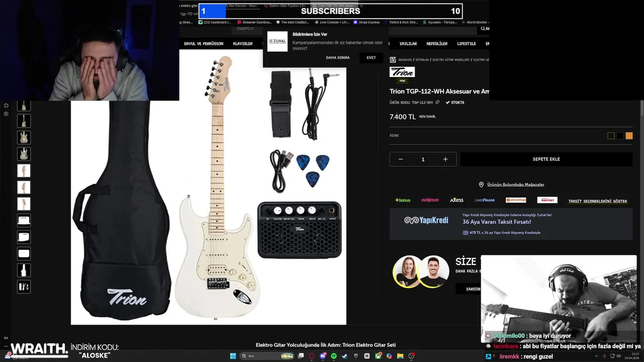Viewport: 644px width, 362px height.
Task: Select the second guitar thumbnail with full neck
Action: click(24, 121)
